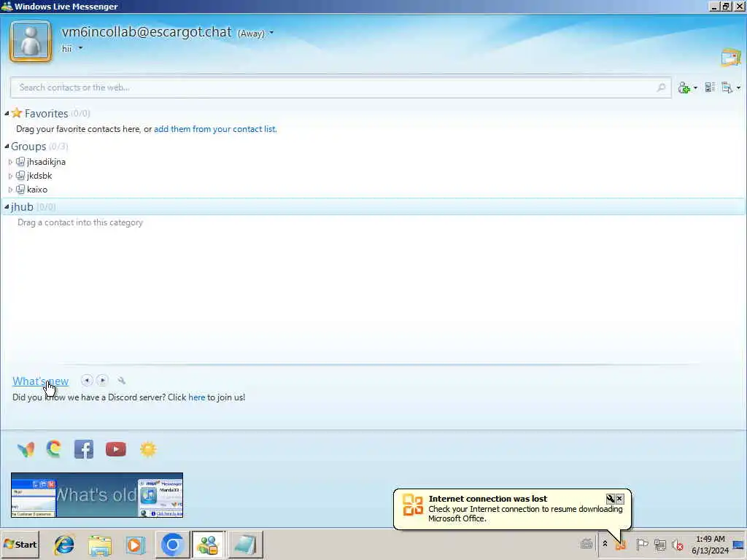The height and width of the screenshot is (560, 747).
Task: Click add them from your contact list link
Action: [215, 129]
